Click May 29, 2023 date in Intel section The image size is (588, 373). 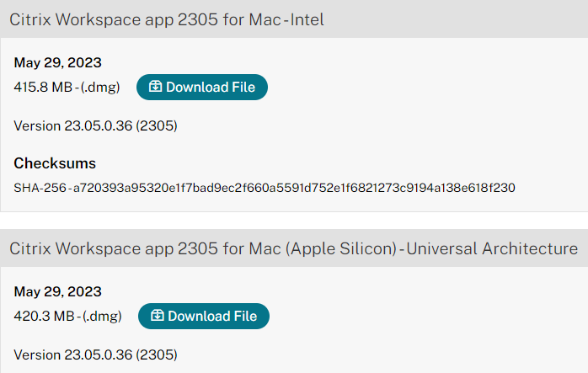pos(58,62)
